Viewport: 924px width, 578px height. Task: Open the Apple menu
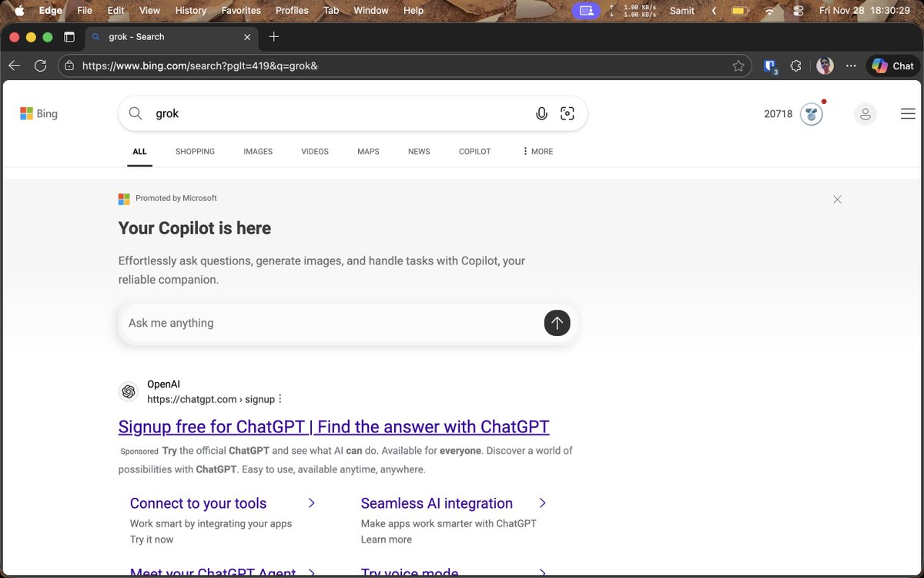(19, 11)
